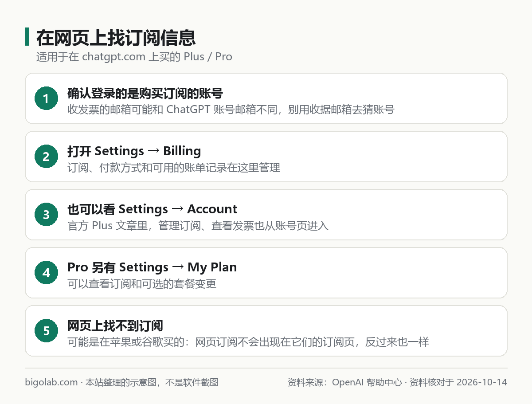This screenshot has height=404, width=532.
Task: Click the heading '网页上找不到订阅'
Action: 115,326
